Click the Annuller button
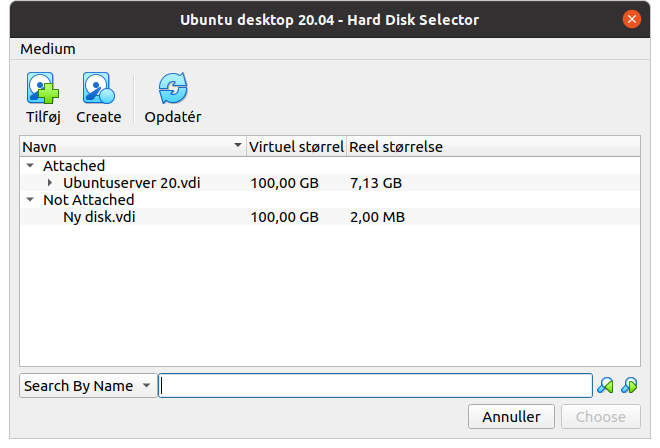The width and height of the screenshot is (660, 448). point(511,416)
